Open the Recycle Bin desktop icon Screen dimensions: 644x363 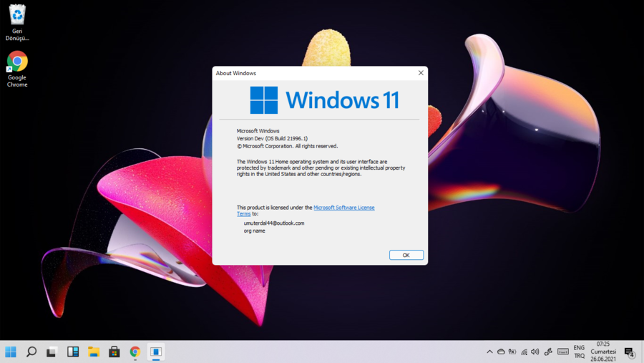click(17, 23)
